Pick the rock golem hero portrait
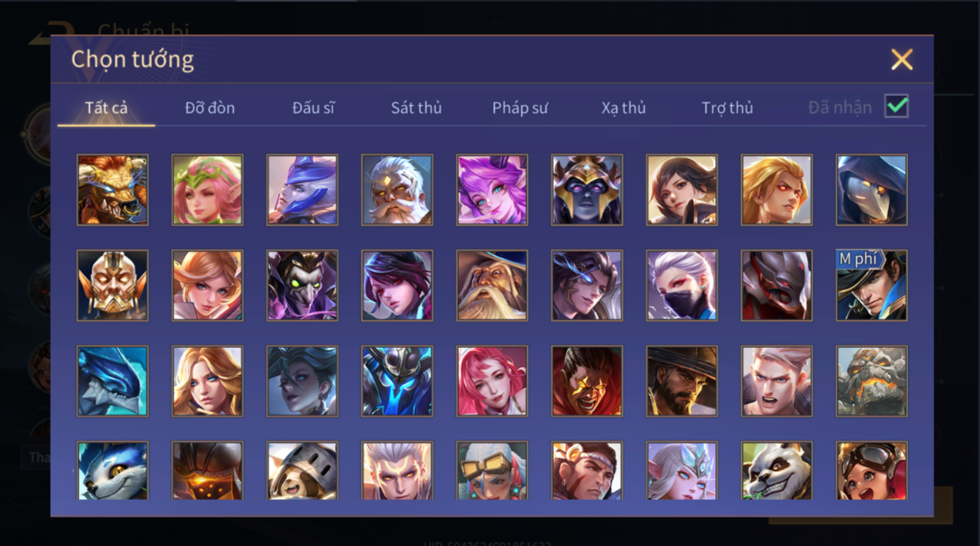This screenshot has height=546, width=980. (x=871, y=381)
